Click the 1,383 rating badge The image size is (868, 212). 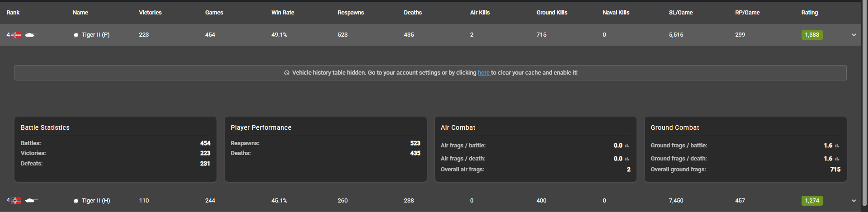point(812,35)
